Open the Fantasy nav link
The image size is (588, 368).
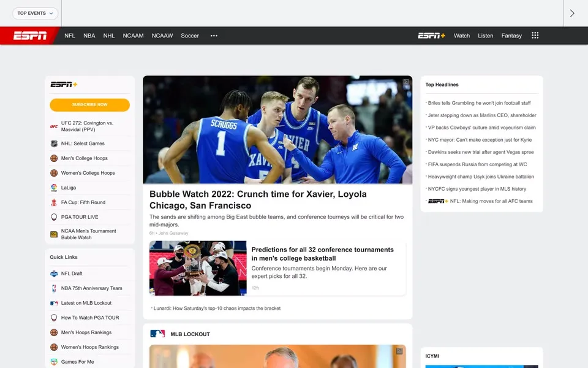click(511, 36)
